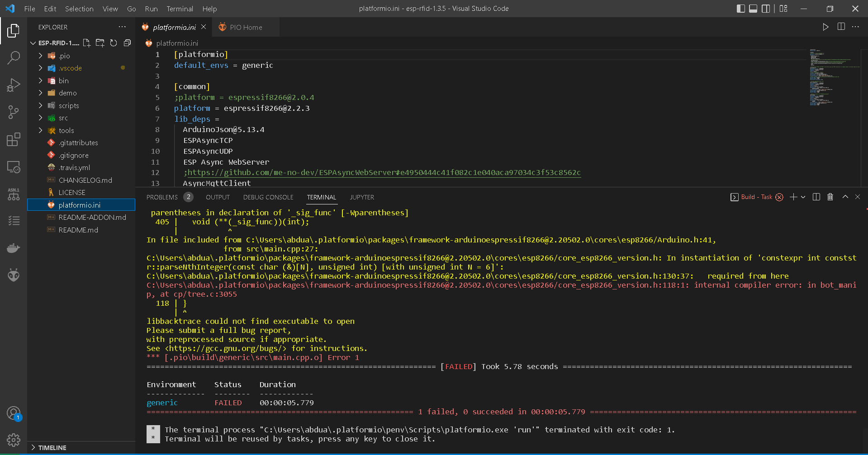This screenshot has width=868, height=455.
Task: Kill terminal using trash icon
Action: (x=830, y=197)
